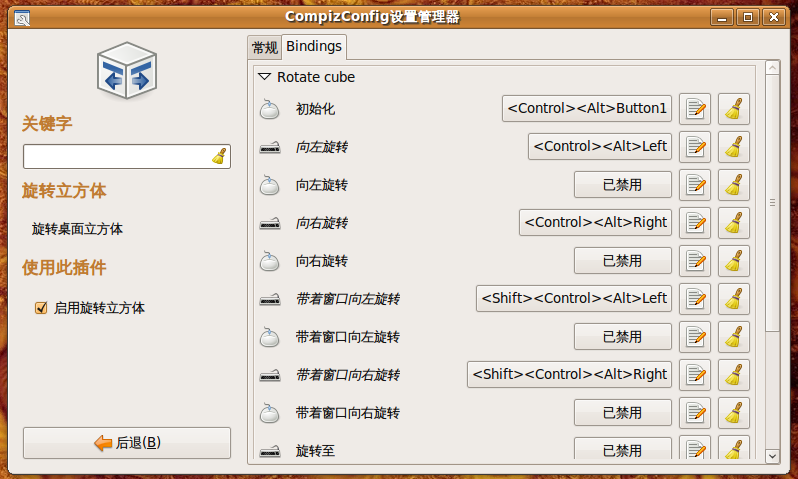Switch to the 常规 tab
Screen dimensions: 798x479
coord(265,47)
